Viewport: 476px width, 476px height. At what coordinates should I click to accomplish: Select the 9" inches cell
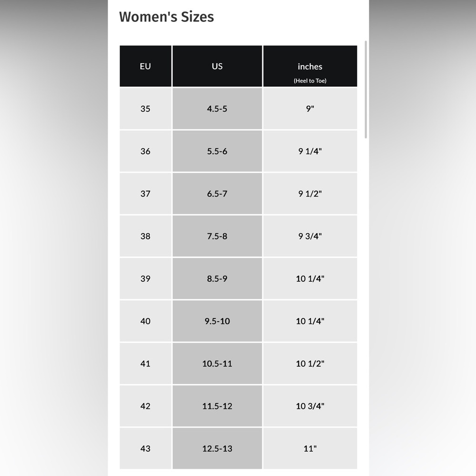point(310,109)
